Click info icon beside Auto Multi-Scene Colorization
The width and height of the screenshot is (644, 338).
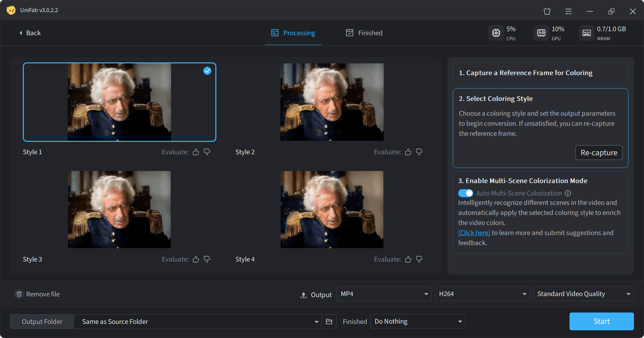(x=568, y=193)
